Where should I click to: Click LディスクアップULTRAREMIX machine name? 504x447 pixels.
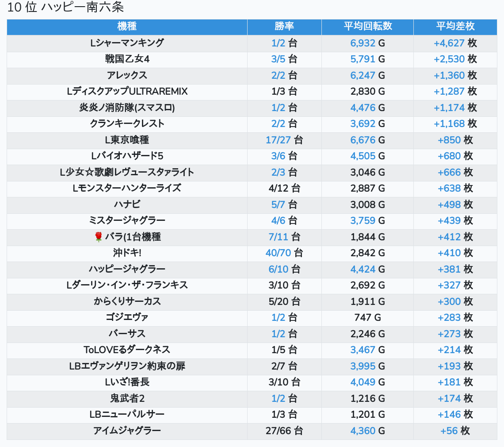(x=127, y=92)
